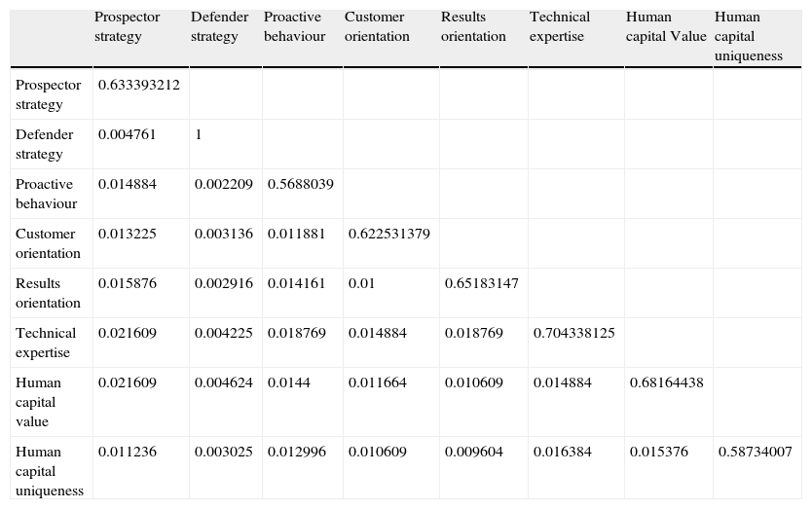Image resolution: width=812 pixels, height=509 pixels.
Task: Click the cell with value 0.016384
Action: (x=558, y=452)
